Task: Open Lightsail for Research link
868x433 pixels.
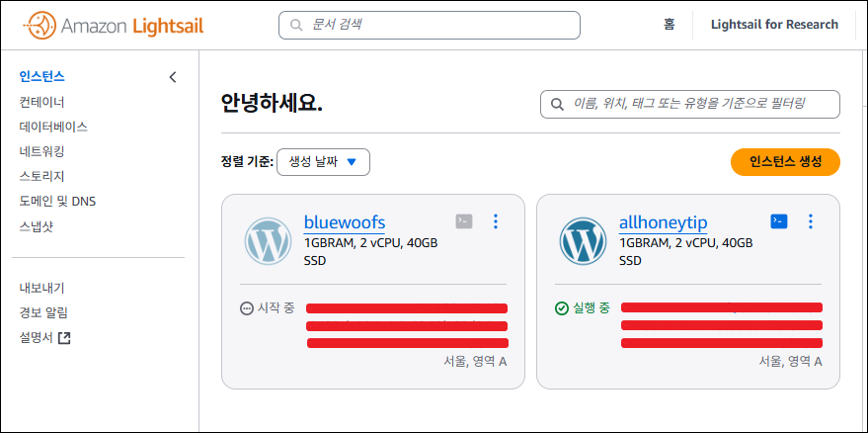Action: [x=774, y=25]
